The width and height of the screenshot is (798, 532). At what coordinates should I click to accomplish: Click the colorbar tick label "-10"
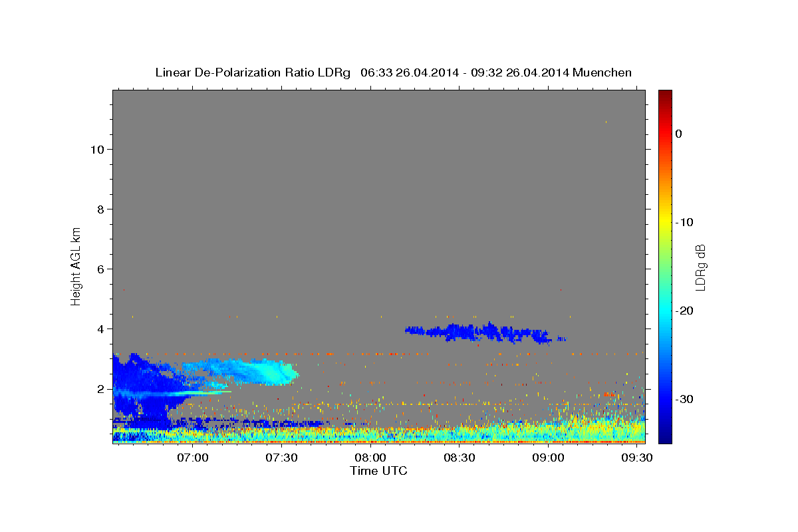point(684,222)
